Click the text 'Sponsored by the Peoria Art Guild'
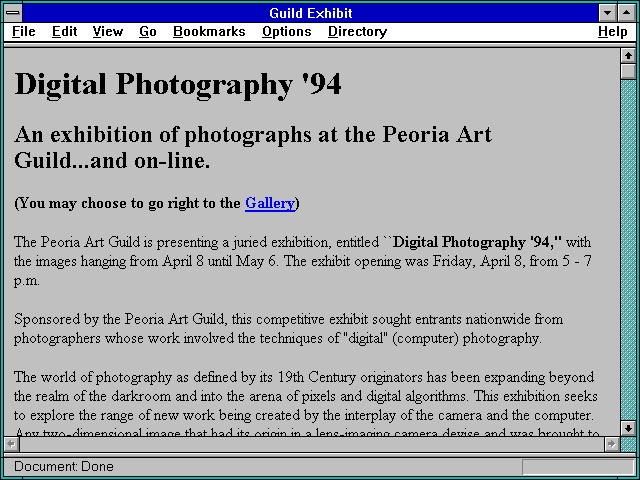Viewport: 640px width, 480px height. click(119, 319)
